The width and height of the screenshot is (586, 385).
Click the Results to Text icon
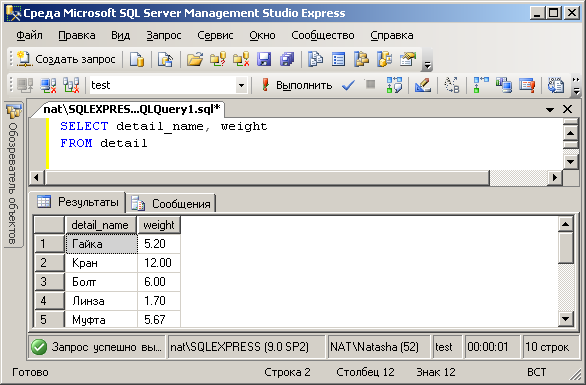coord(556,86)
